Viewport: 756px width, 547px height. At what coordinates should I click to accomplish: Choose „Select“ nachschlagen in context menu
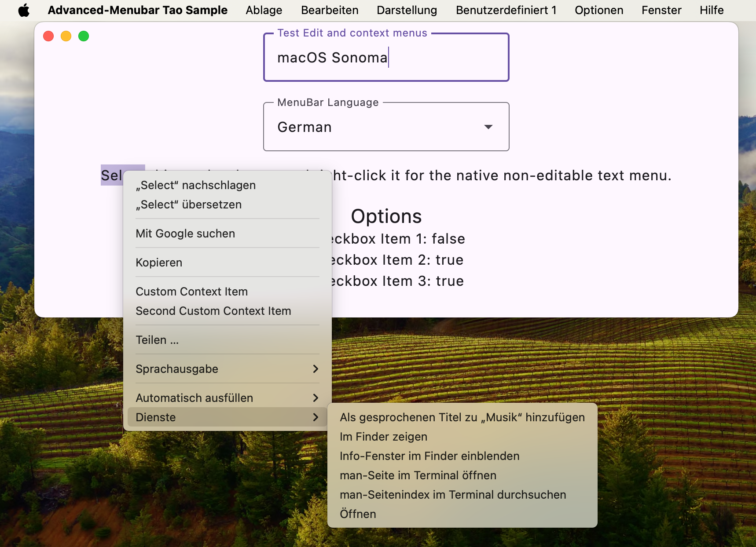[228, 185]
